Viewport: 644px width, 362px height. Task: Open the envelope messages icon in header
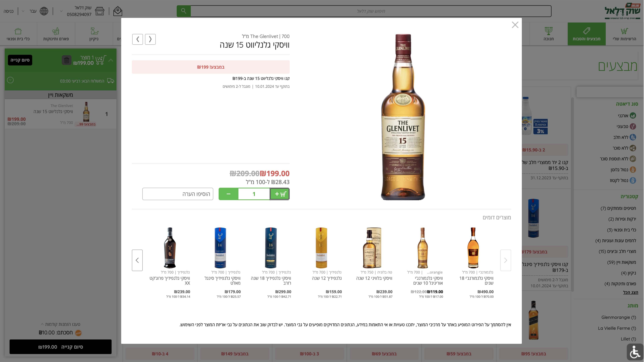pos(118,11)
